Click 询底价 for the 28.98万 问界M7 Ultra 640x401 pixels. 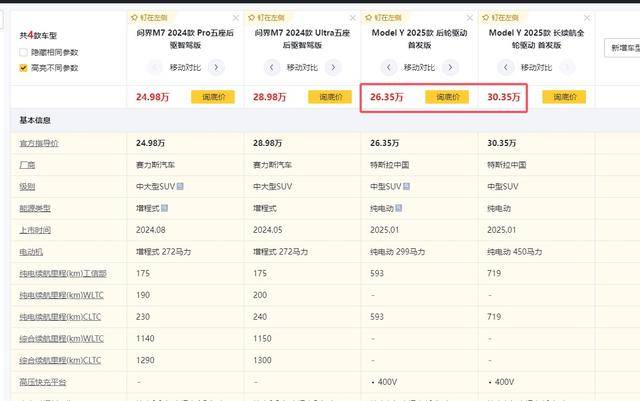(x=330, y=97)
